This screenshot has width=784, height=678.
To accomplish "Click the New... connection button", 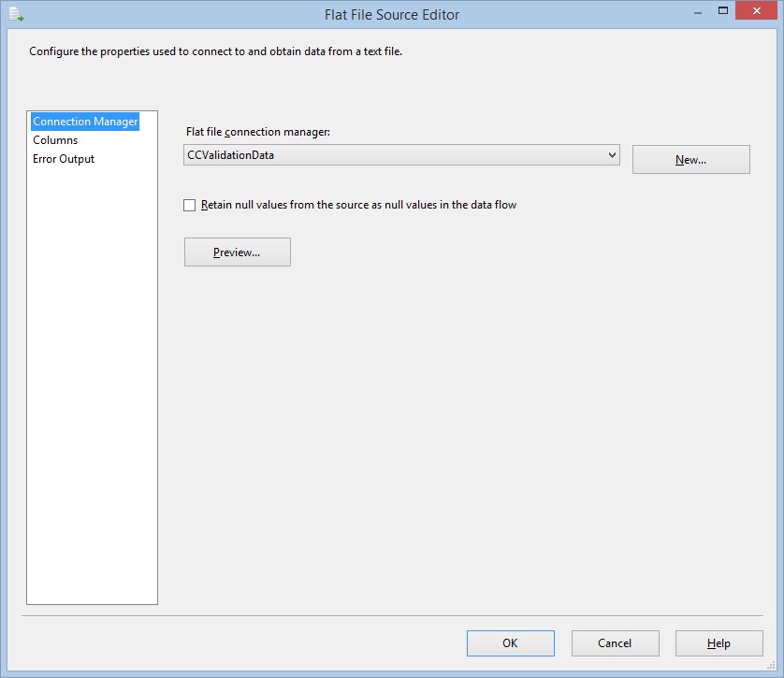I will [x=691, y=159].
